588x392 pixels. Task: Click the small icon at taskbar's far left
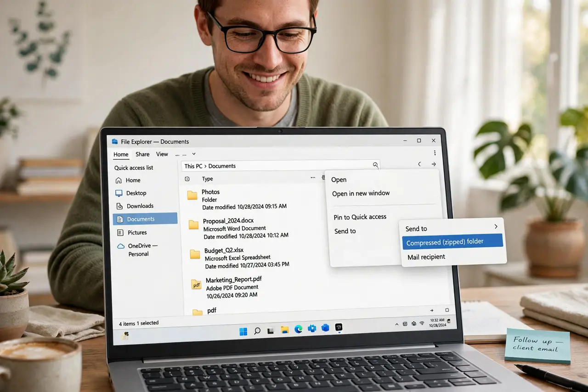click(x=124, y=336)
